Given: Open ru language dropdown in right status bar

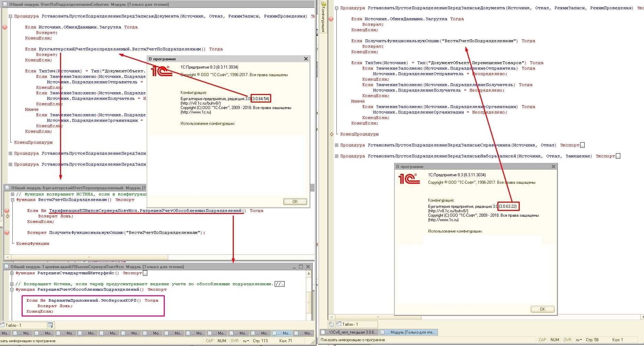Looking at the screenshot, I should click(x=579, y=340).
